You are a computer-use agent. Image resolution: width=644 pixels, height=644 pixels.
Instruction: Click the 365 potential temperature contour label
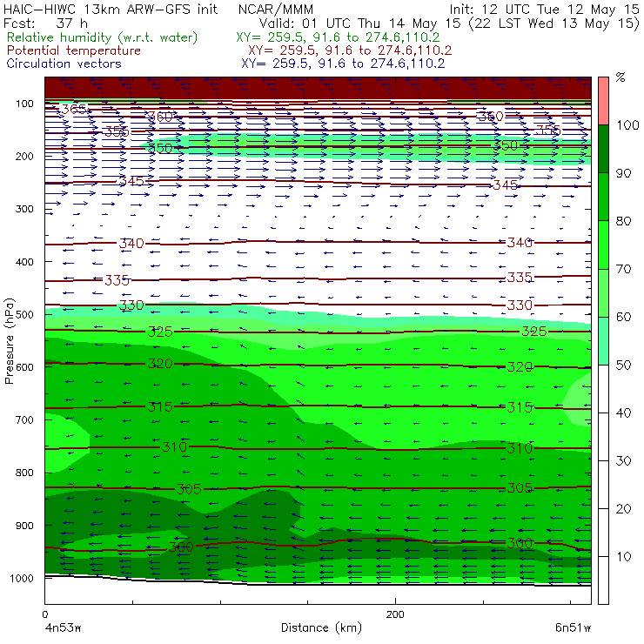click(x=73, y=110)
